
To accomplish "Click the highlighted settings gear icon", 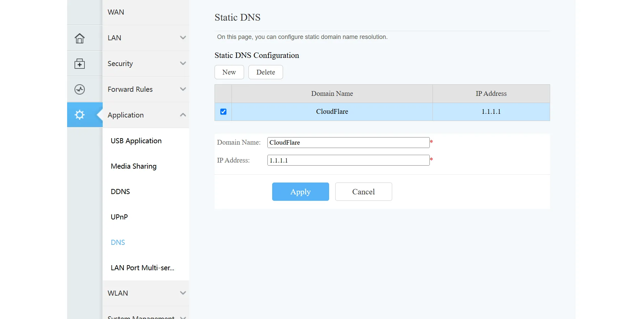I will coord(80,115).
